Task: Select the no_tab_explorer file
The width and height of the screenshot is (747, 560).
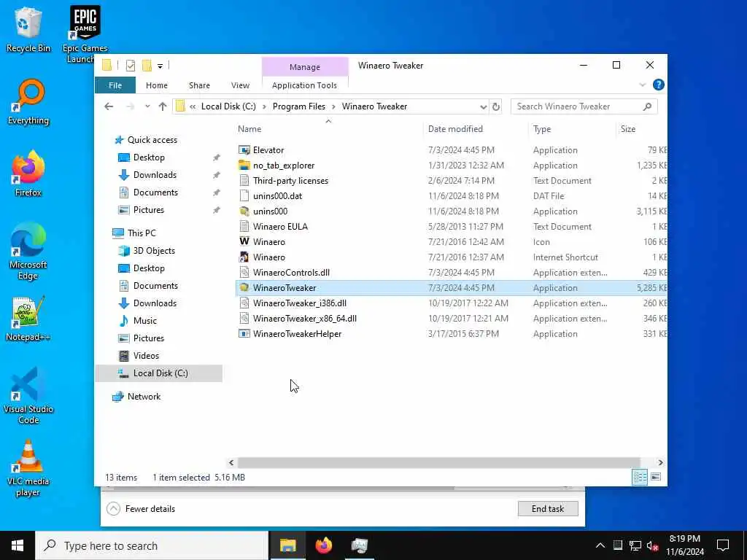Action: pyautogui.click(x=451, y=166)
